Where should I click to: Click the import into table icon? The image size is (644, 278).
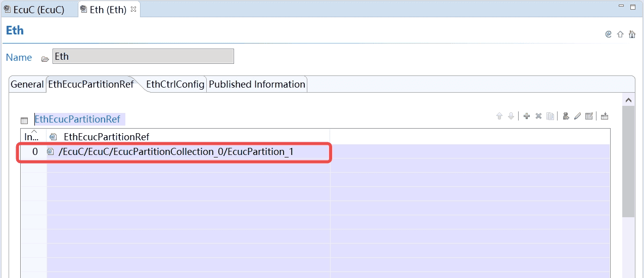605,116
